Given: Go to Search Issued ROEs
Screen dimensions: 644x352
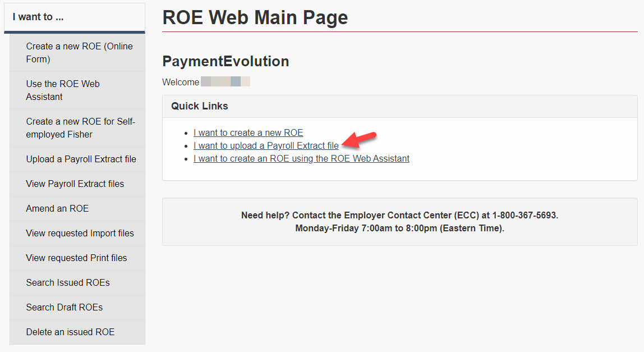Looking at the screenshot, I should point(68,283).
